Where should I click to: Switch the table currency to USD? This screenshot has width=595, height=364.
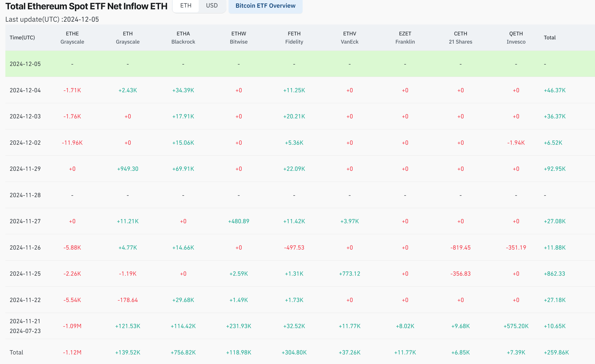(212, 5)
